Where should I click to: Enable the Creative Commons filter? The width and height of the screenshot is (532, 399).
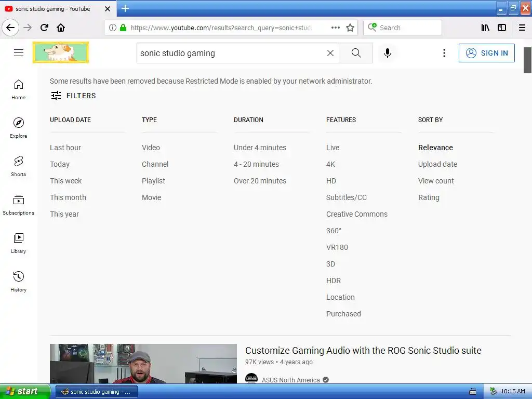357,214
